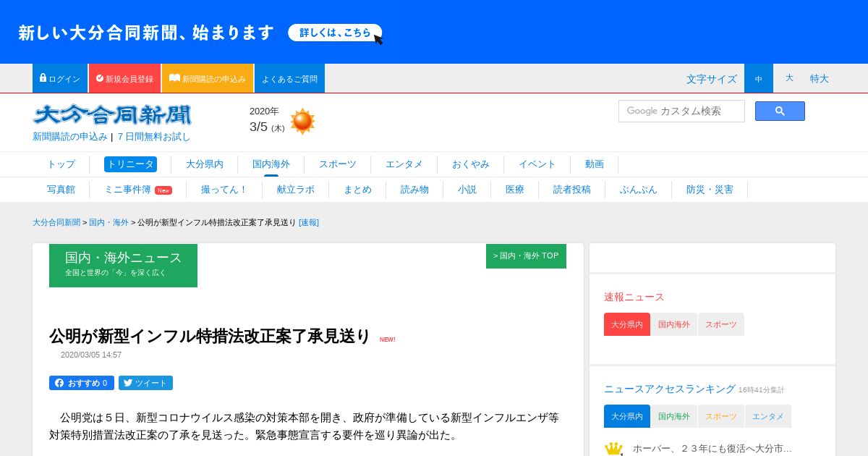Click the ニュースアクセスランキング heading
Screen dimensions: 868x456
[670, 389]
